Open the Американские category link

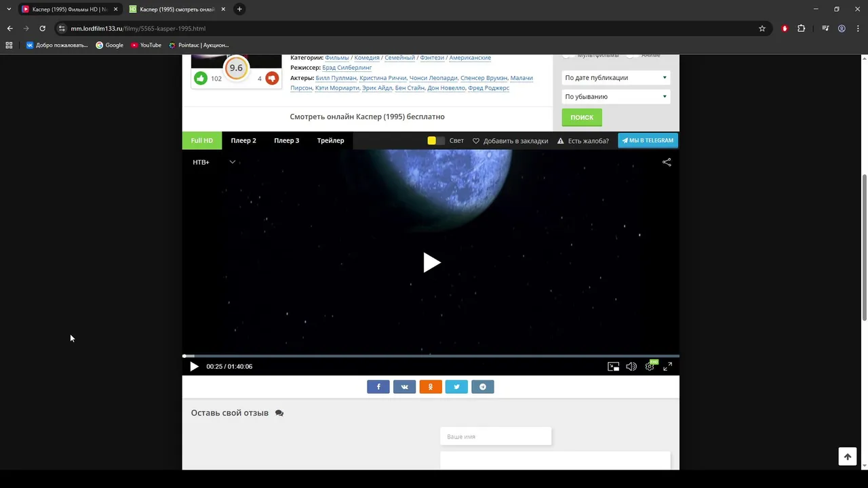(x=470, y=58)
